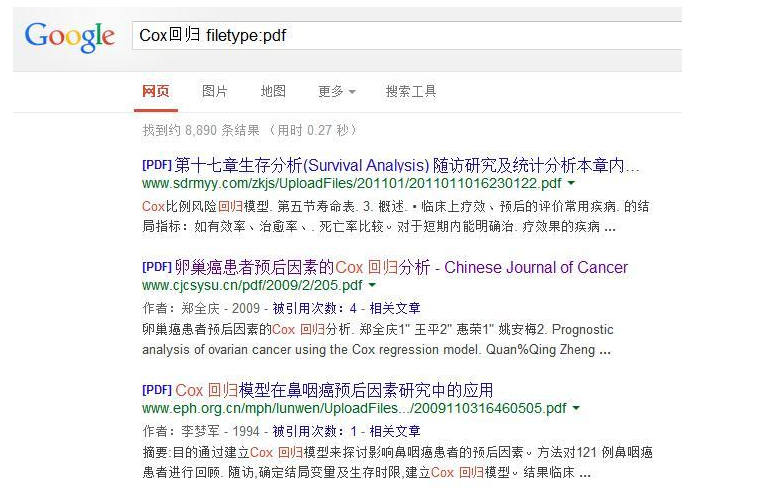Open result 第十七章生存分析(Survival Analysis)
Screen dimensions: 784x493
click(x=407, y=165)
